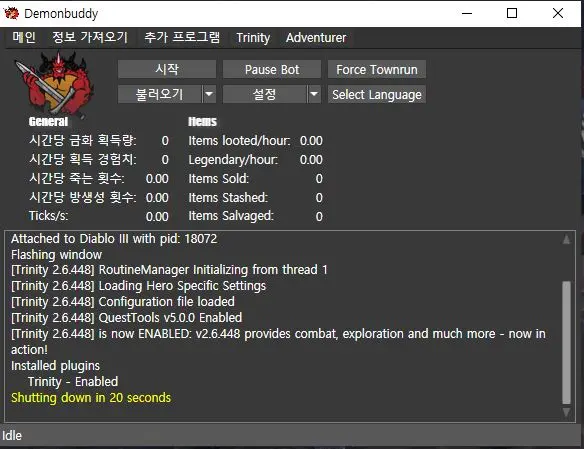Expand the 설정 dropdown arrow
The height and width of the screenshot is (449, 584).
pyautogui.click(x=314, y=94)
